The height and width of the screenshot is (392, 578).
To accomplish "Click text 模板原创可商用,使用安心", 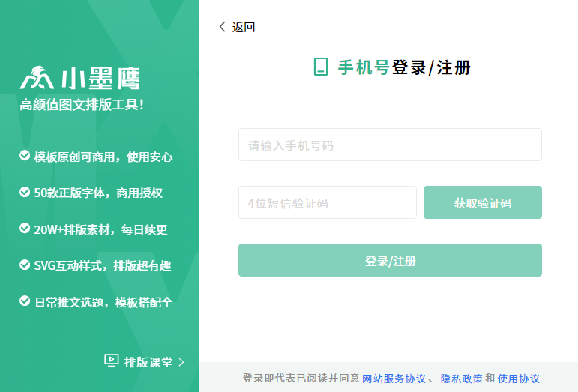I will [x=103, y=157].
